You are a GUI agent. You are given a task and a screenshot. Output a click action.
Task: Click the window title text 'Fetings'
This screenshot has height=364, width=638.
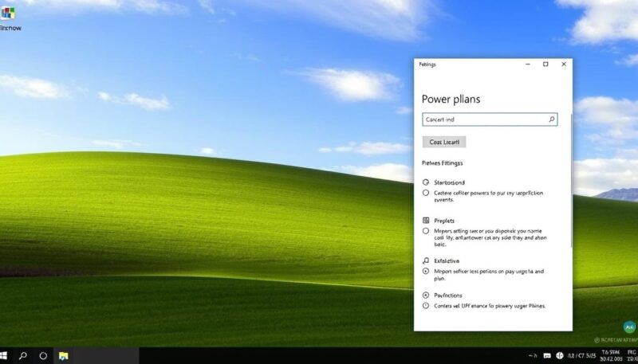(x=427, y=65)
